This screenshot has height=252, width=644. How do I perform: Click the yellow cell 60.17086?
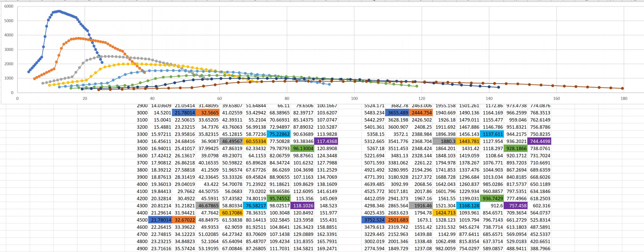231,213
